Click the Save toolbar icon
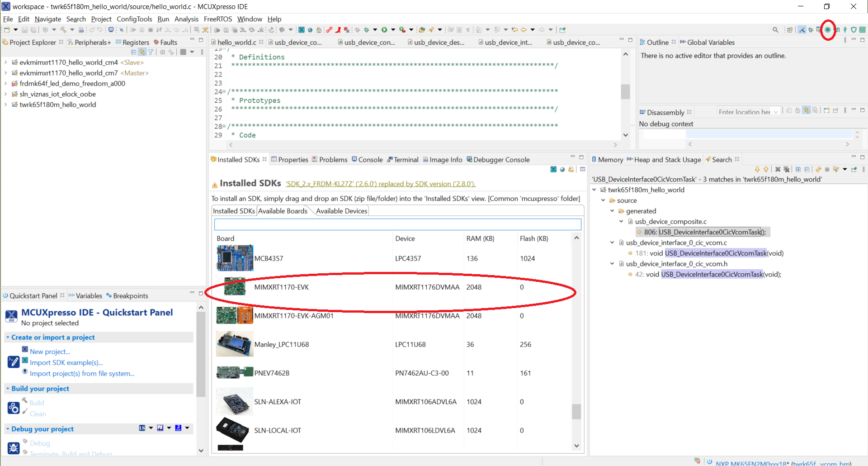Screen dimensions: 868x466 pyautogui.click(x=24, y=30)
